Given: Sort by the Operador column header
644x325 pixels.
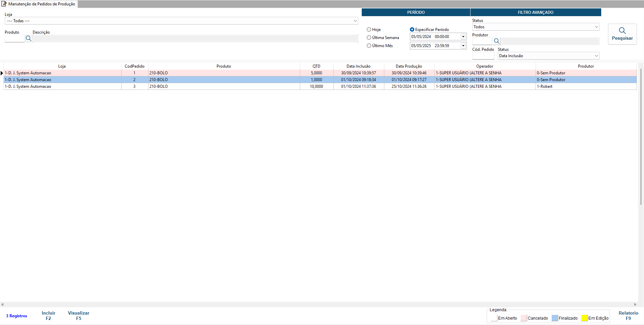Looking at the screenshot, I should pyautogui.click(x=485, y=66).
